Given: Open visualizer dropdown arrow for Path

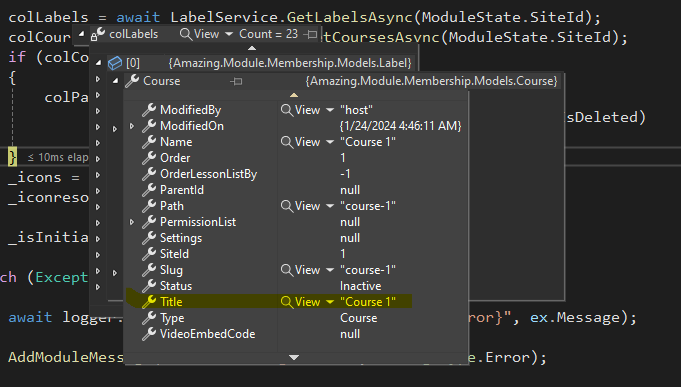Looking at the screenshot, I should pyautogui.click(x=330, y=206).
